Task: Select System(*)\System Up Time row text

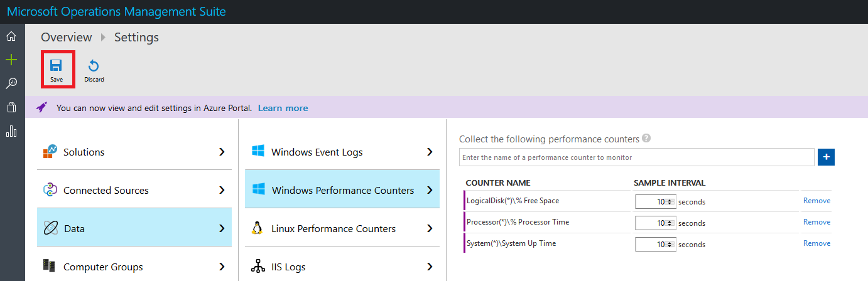Action: point(511,243)
